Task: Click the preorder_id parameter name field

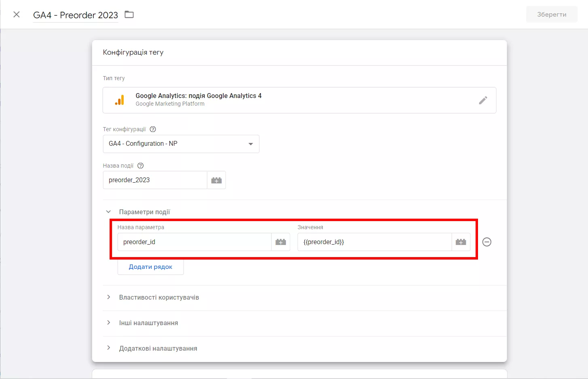Action: coord(194,242)
